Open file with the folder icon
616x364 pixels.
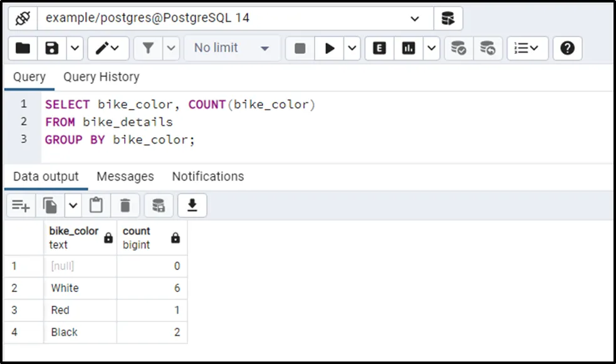pos(23,48)
